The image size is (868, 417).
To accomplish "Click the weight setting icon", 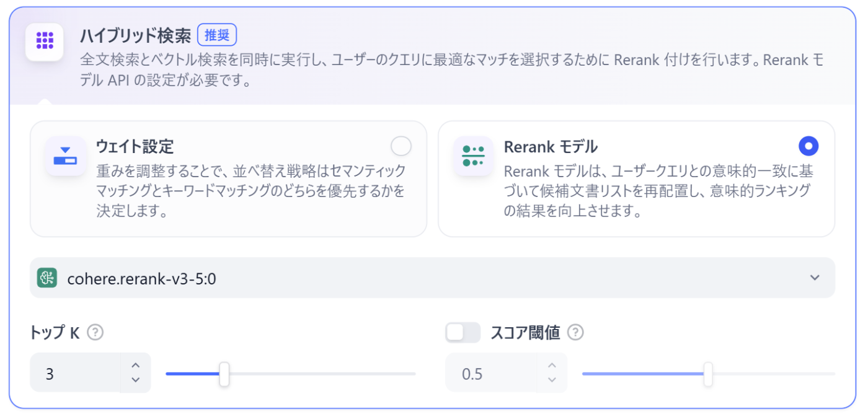I will click(65, 156).
